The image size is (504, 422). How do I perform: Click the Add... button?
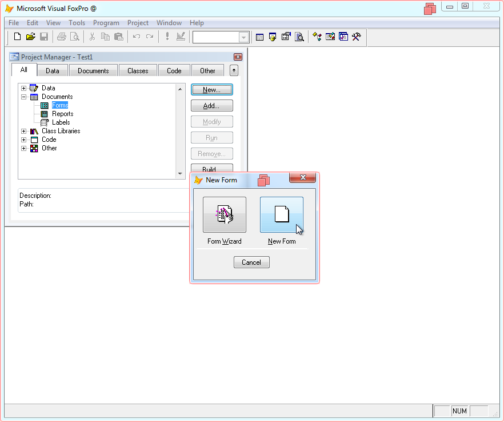pyautogui.click(x=212, y=106)
